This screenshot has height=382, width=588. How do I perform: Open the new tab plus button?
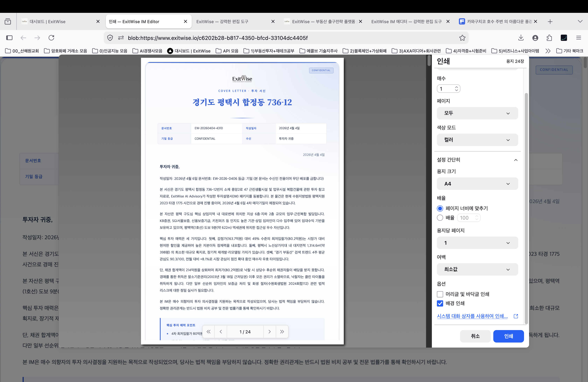coord(550,22)
